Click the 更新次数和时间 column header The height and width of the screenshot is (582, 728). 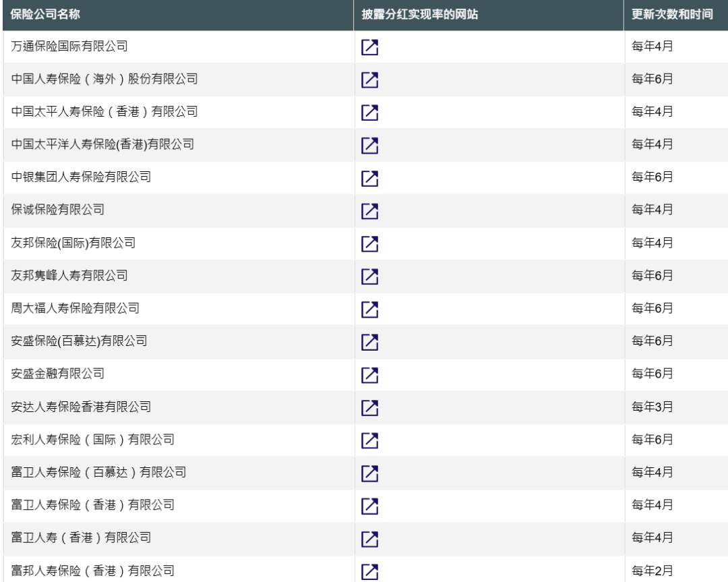[672, 15]
